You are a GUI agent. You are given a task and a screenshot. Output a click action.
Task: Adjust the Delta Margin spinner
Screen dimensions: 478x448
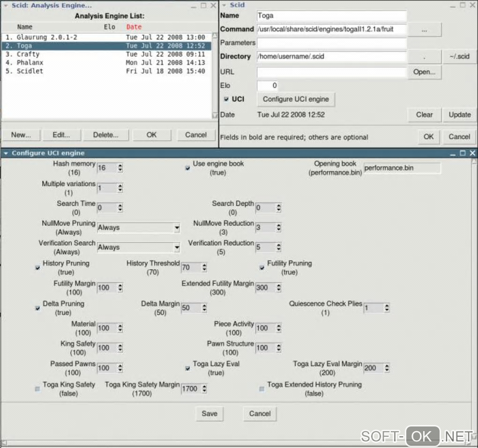coord(194,308)
